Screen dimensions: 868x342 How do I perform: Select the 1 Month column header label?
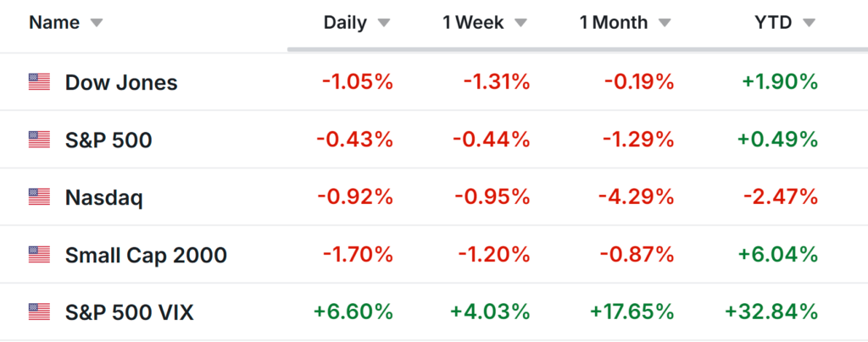pos(614,23)
